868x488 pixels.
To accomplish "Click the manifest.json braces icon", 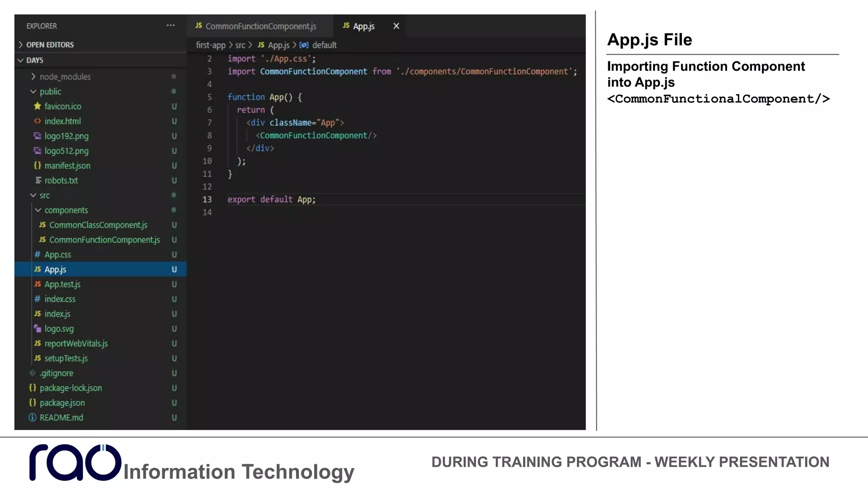I will point(38,165).
